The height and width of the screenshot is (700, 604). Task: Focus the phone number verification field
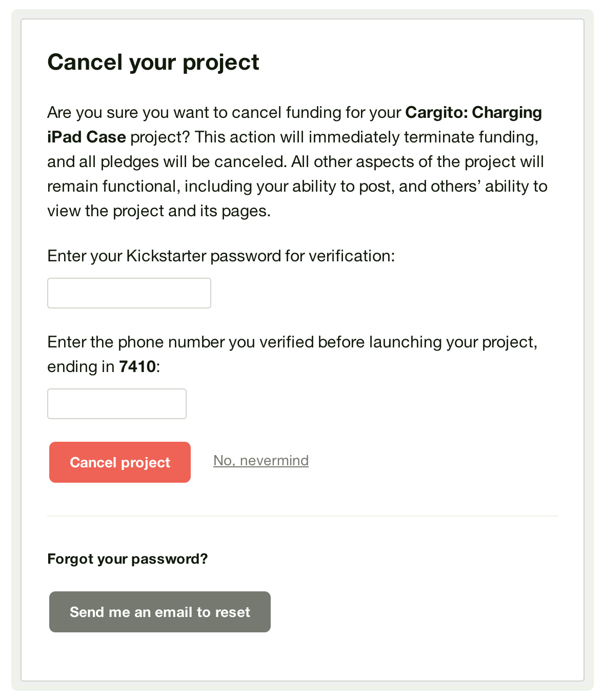[x=116, y=404]
